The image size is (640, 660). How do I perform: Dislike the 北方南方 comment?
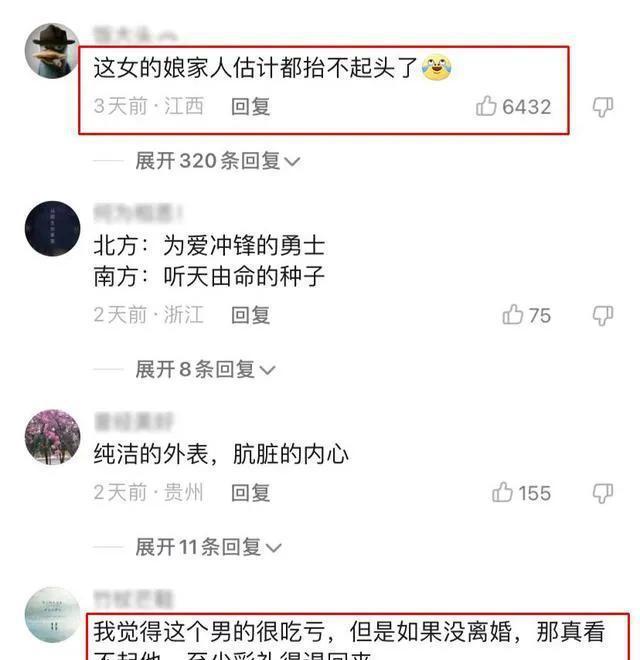603,315
